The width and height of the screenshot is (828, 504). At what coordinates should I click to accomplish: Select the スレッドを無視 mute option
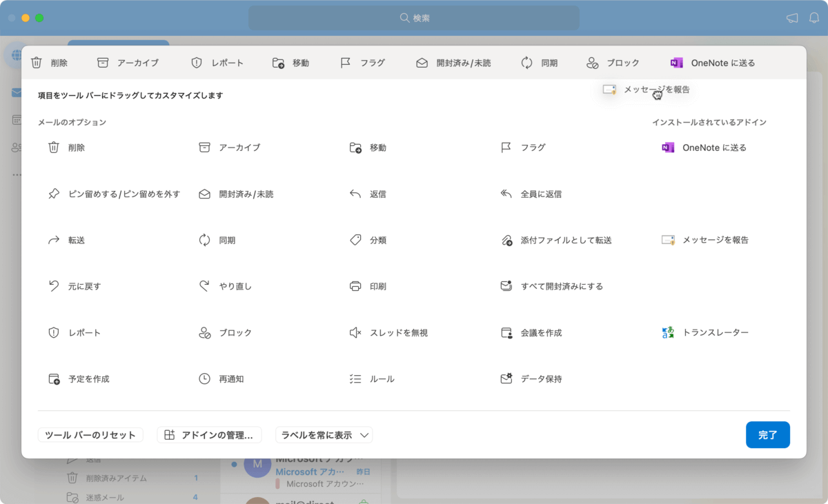(388, 333)
